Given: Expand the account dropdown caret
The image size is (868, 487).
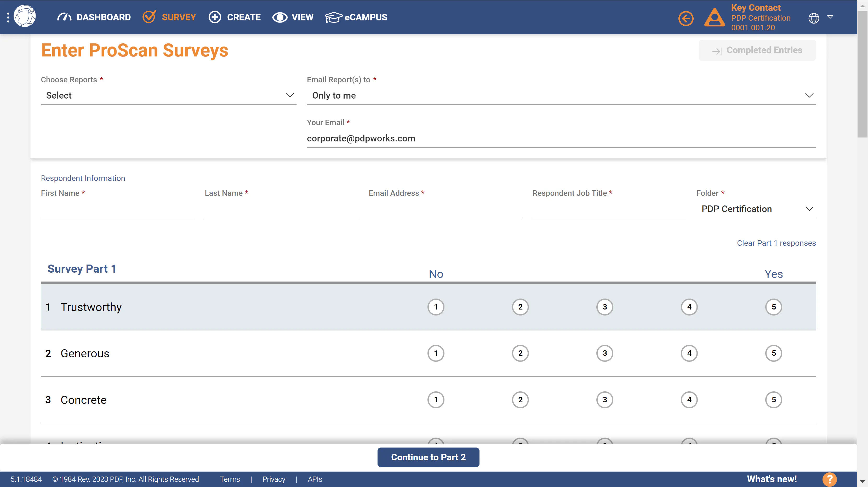Looking at the screenshot, I should [830, 17].
